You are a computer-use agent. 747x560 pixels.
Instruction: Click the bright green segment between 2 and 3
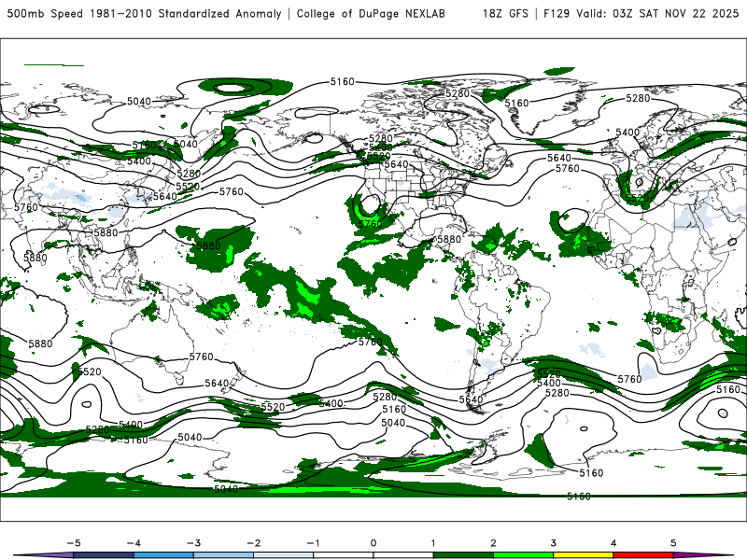click(524, 555)
